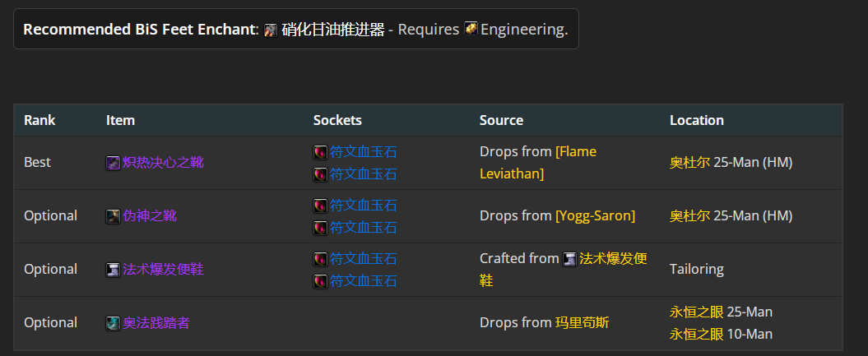Screen dimensions: 868x356
Task: Click the 奥法践踏者 item icon
Action: coord(113,323)
